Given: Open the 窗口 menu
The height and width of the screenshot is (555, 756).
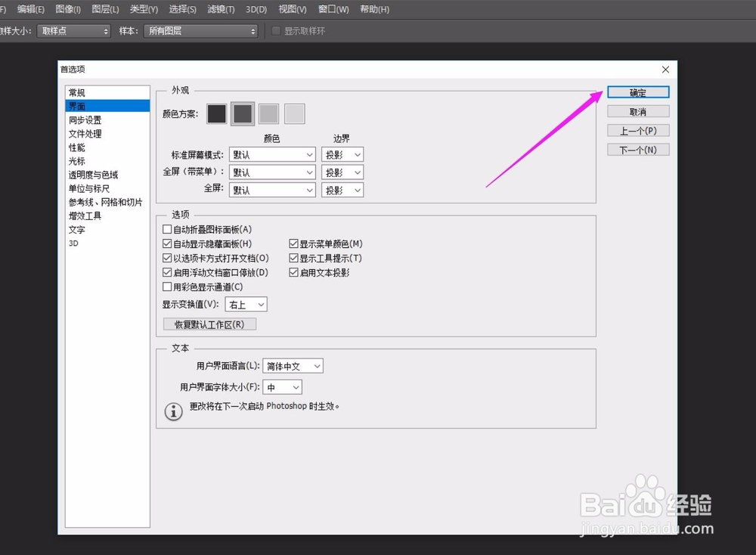Looking at the screenshot, I should pos(333,9).
